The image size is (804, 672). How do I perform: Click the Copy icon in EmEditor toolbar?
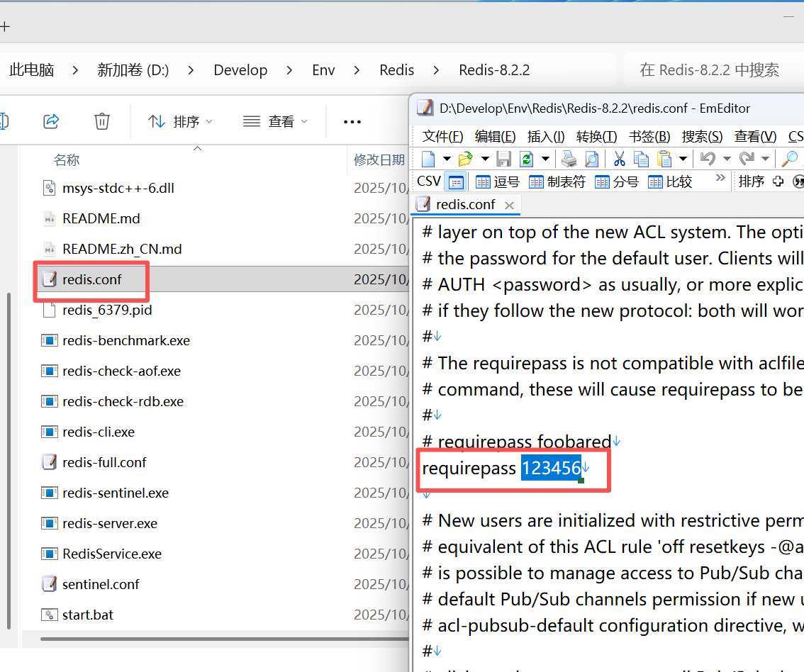(641, 159)
